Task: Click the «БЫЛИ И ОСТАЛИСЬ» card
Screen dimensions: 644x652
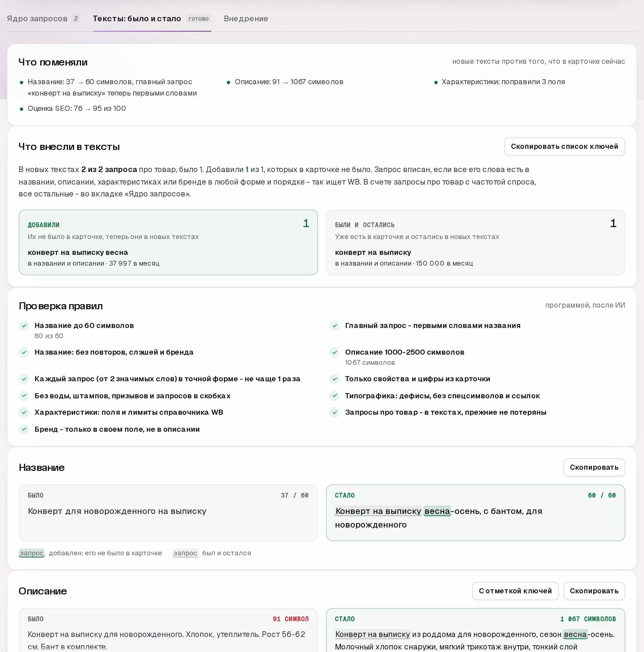Action: (475, 242)
